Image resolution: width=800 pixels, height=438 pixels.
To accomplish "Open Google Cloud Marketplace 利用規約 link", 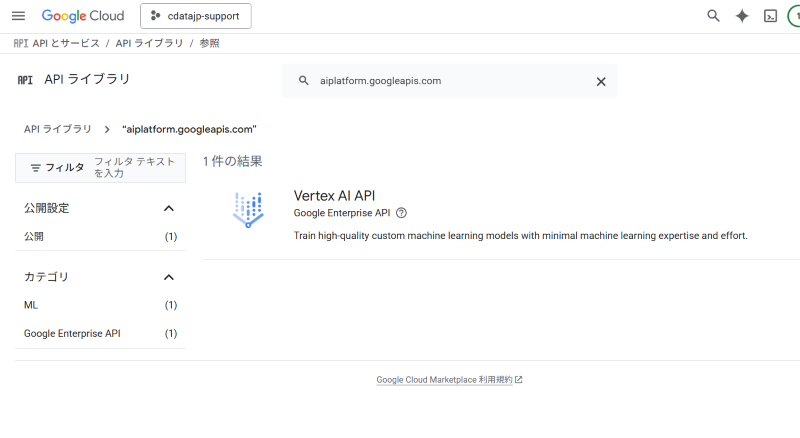I will [444, 380].
